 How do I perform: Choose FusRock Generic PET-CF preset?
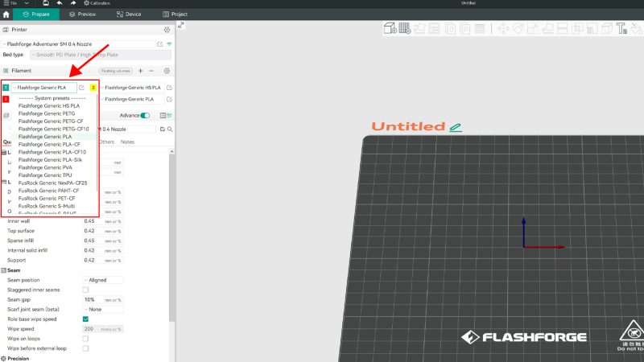tap(47, 198)
